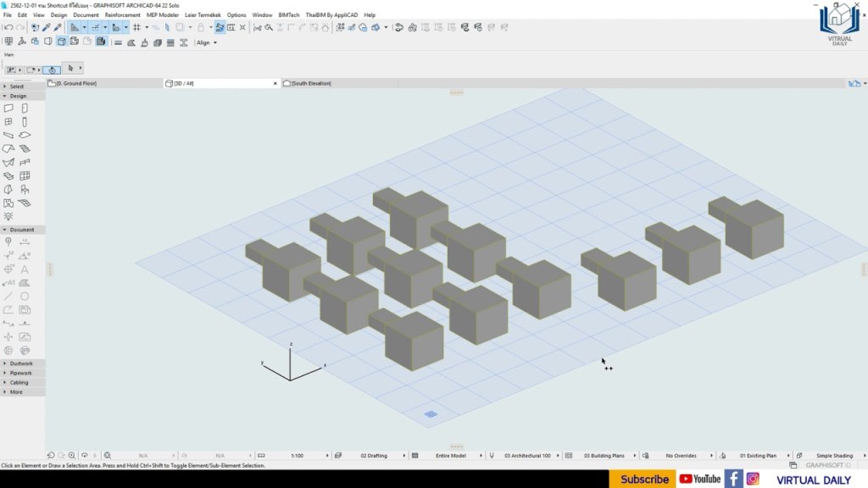Image resolution: width=868 pixels, height=488 pixels.
Task: Expand the Ductwork section in the toolbox
Action: coord(7,363)
